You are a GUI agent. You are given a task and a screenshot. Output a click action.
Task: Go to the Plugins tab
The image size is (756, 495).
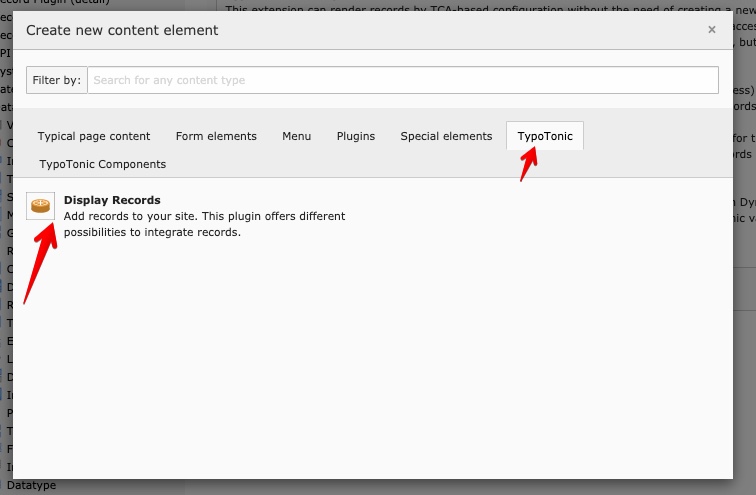click(x=356, y=136)
